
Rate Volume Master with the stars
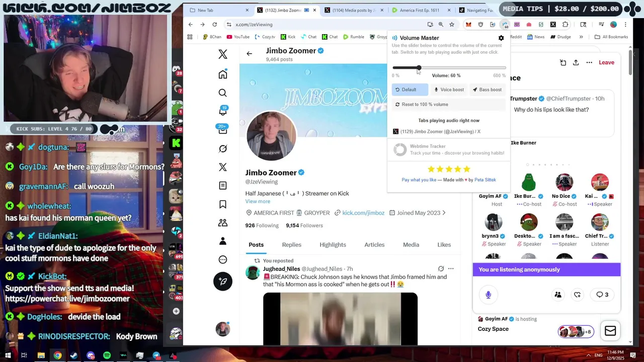(449, 169)
